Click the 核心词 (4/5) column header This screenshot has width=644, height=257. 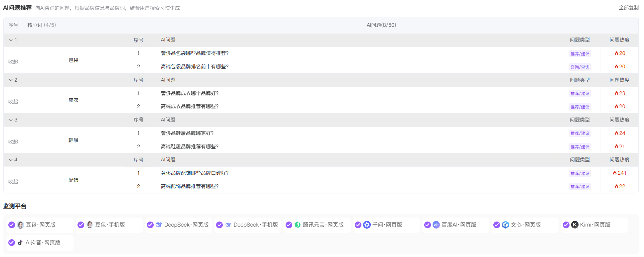[41, 25]
